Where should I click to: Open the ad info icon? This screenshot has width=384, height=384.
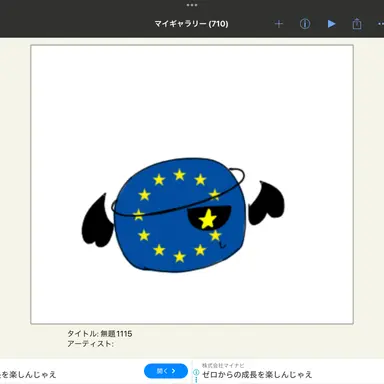(x=196, y=372)
